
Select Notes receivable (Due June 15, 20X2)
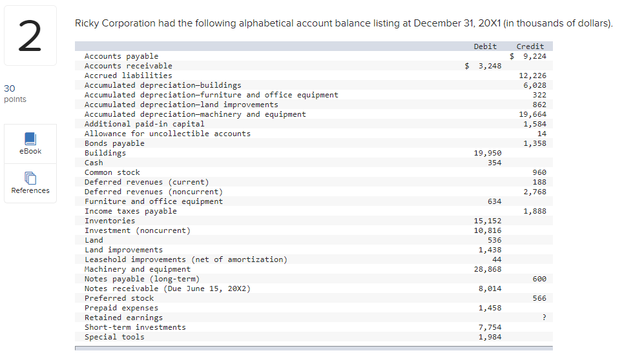167,288
